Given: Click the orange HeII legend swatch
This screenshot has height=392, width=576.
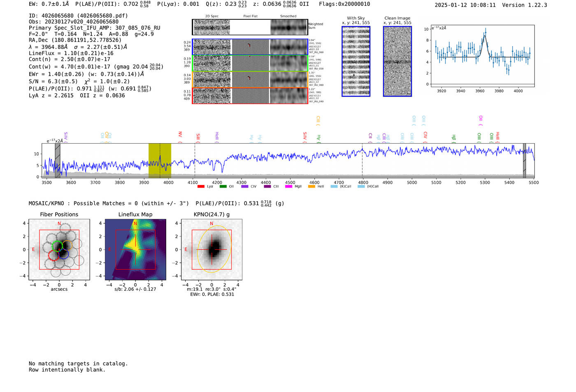Looking at the screenshot, I should pyautogui.click(x=311, y=187).
